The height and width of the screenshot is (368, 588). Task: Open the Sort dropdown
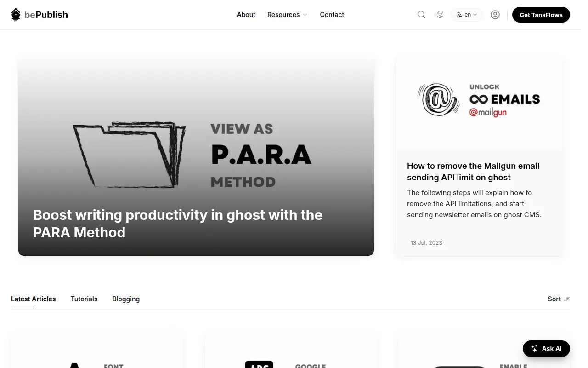(x=559, y=299)
